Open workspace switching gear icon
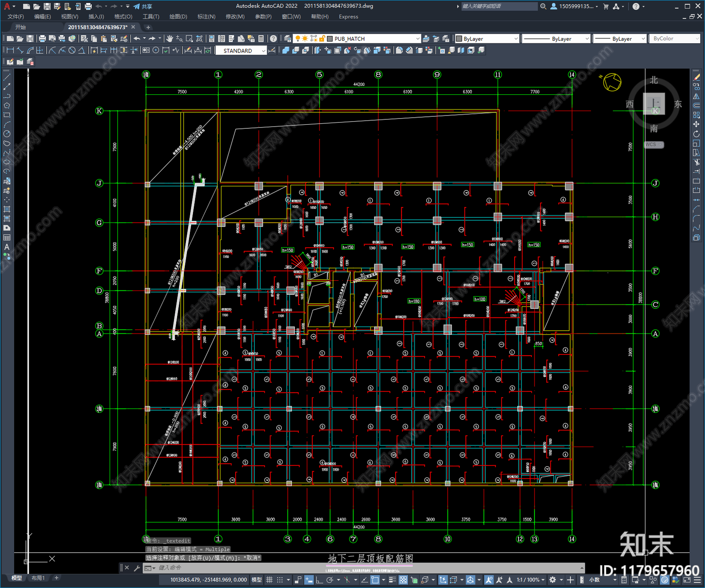 pos(553,580)
